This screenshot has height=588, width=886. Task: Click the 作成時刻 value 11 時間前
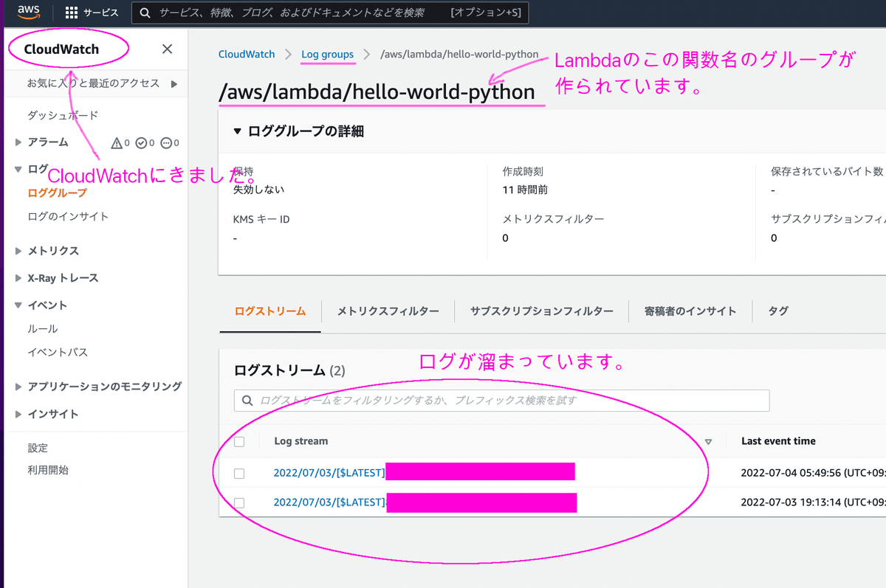coord(525,190)
